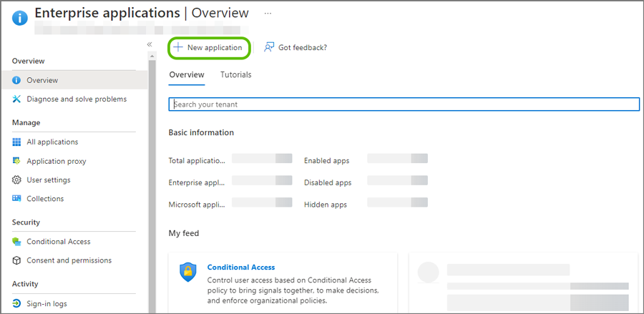Collapse the sidebar with double chevron

[150, 44]
